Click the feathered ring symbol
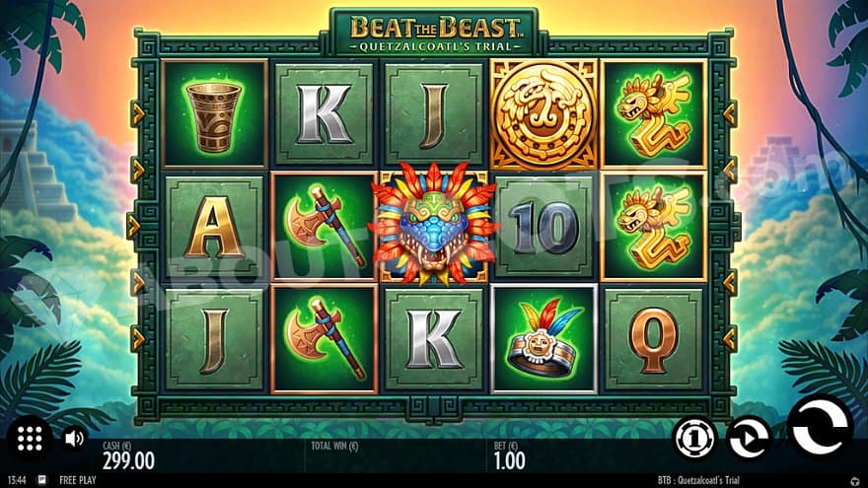The height and width of the screenshot is (488, 868). point(544,338)
